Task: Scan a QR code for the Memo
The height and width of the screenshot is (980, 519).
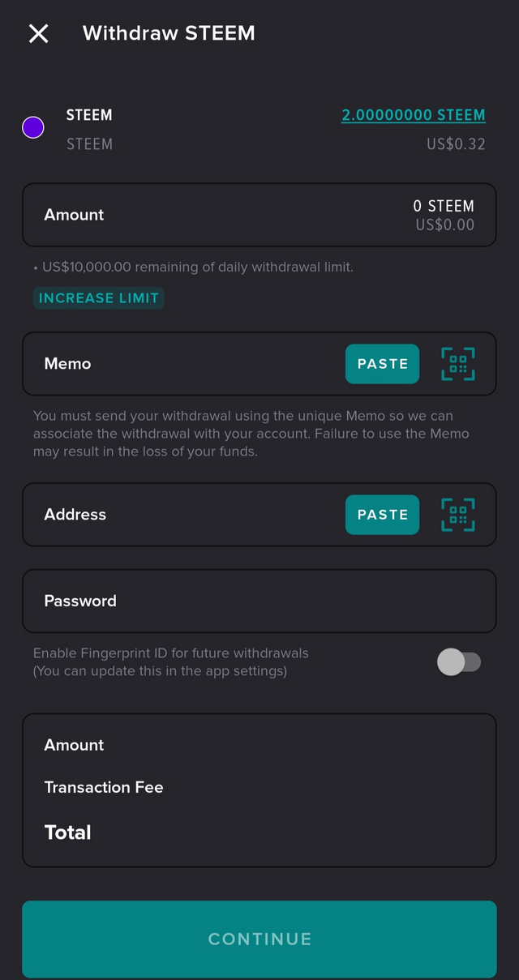Action: (x=458, y=364)
